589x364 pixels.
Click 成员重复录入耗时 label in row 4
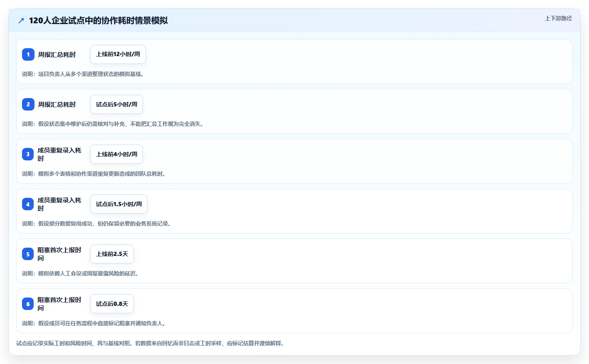point(59,204)
